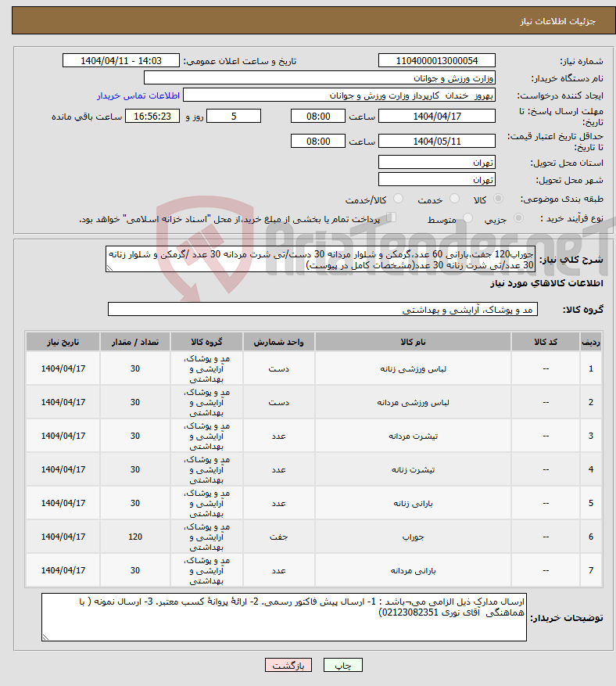Screen dimensions: 616x686
Task: Click unit دست in لباس ورزشی زنانه row
Action: click(x=278, y=368)
